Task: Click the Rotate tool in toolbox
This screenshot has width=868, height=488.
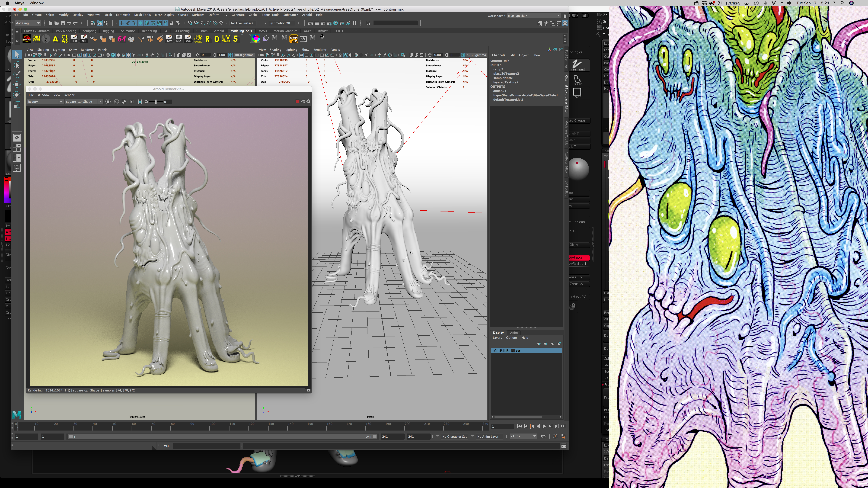Action: pos(17,95)
